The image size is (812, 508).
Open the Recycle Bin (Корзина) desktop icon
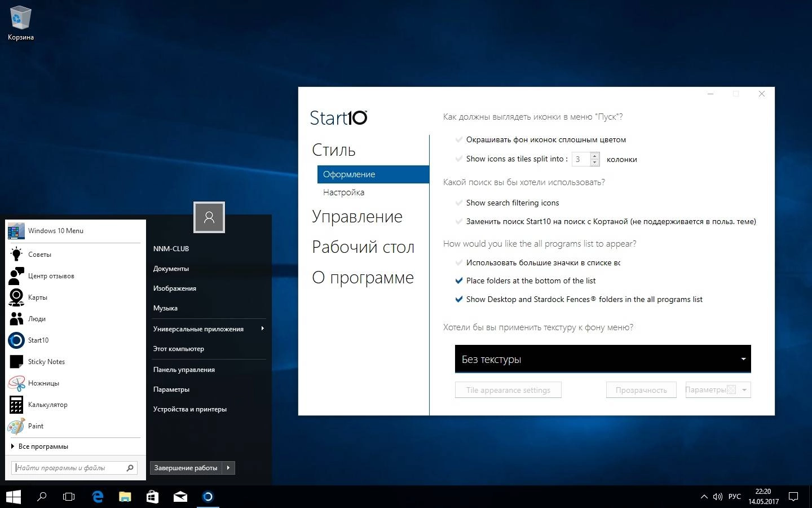pos(20,23)
